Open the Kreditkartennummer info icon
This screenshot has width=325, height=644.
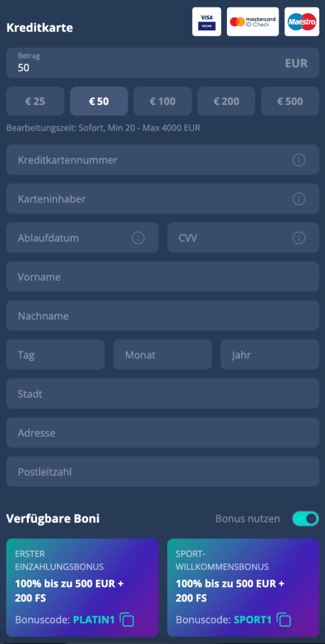299,160
